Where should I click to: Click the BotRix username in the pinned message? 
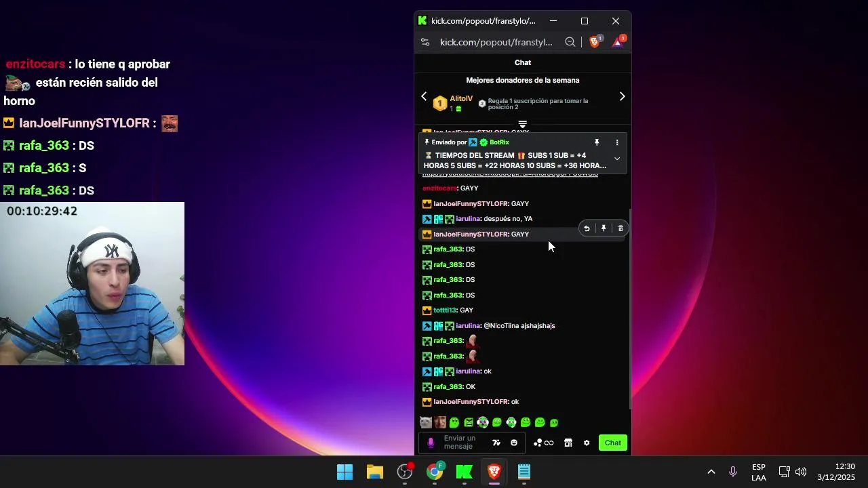click(499, 142)
